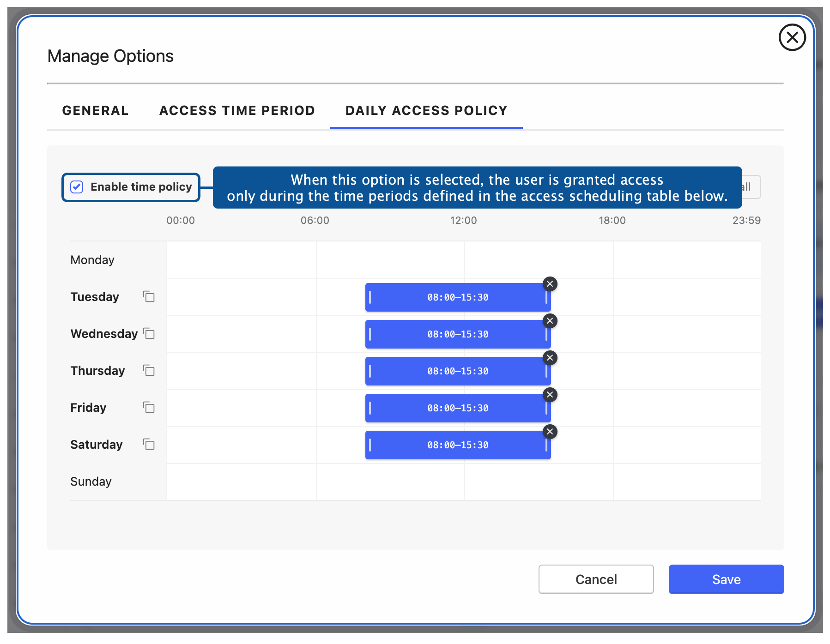Viewport: 830px width, 644px height.
Task: Remove the Thursday time block with X
Action: 550,358
